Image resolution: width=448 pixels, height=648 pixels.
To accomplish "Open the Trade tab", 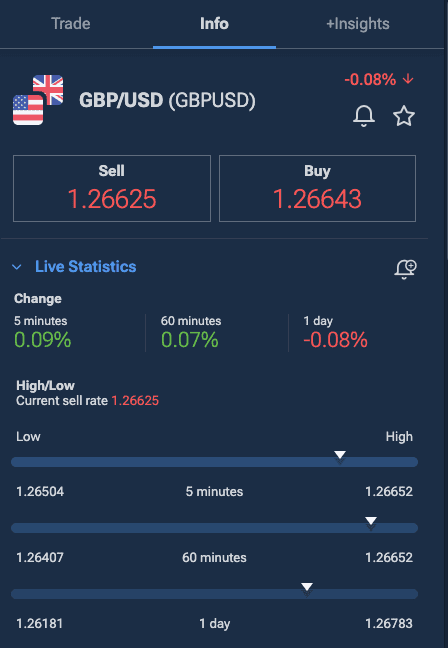I will tap(71, 24).
